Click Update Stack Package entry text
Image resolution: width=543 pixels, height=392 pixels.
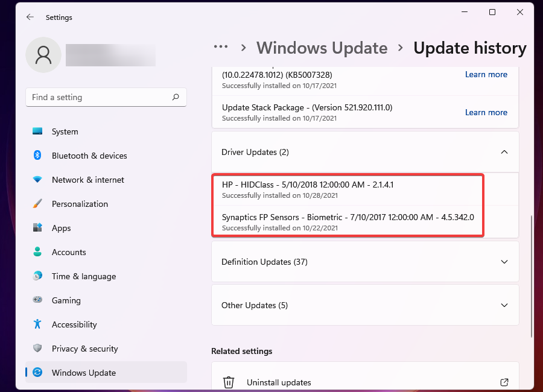[x=307, y=108]
